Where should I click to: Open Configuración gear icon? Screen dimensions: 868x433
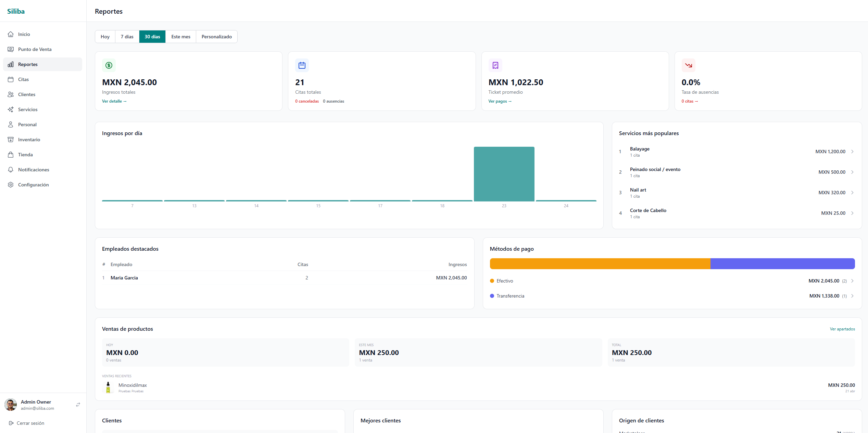coord(11,185)
